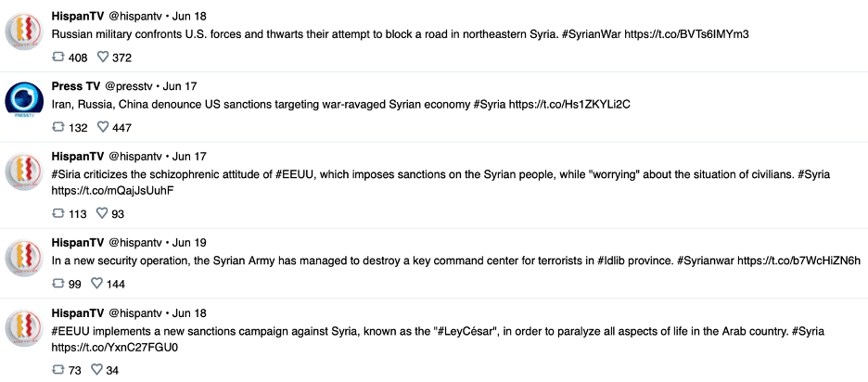
Task: Like the Russian military confronts U.S. forces tweet
Action: 102,57
